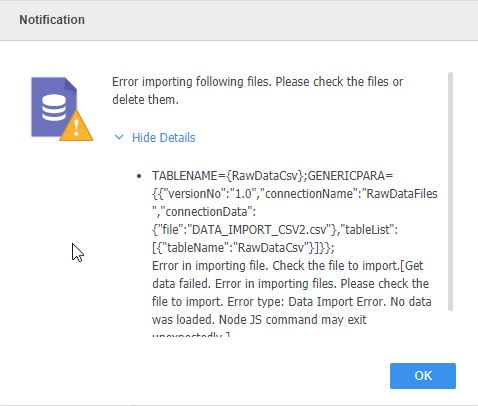Click the Hide Details link
478x406 pixels.
coord(163,137)
